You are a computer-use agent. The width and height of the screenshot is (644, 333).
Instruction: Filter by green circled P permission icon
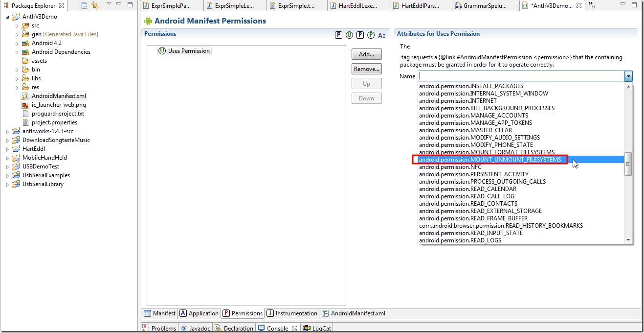371,35
